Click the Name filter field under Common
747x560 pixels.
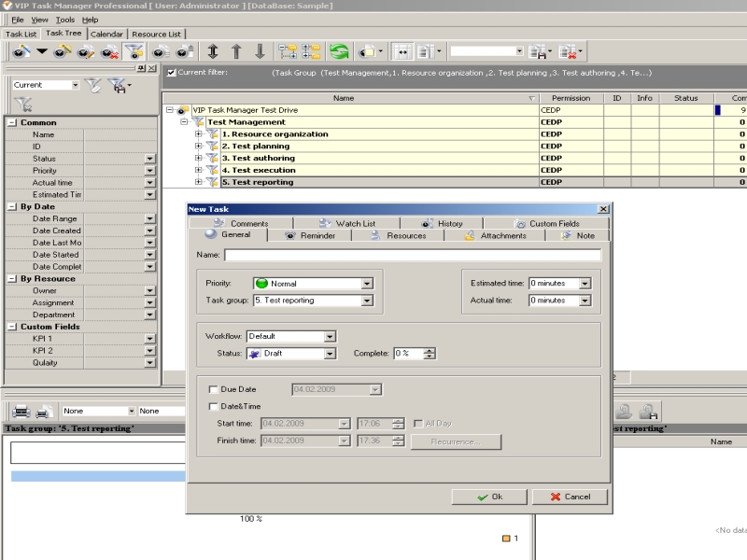point(120,134)
